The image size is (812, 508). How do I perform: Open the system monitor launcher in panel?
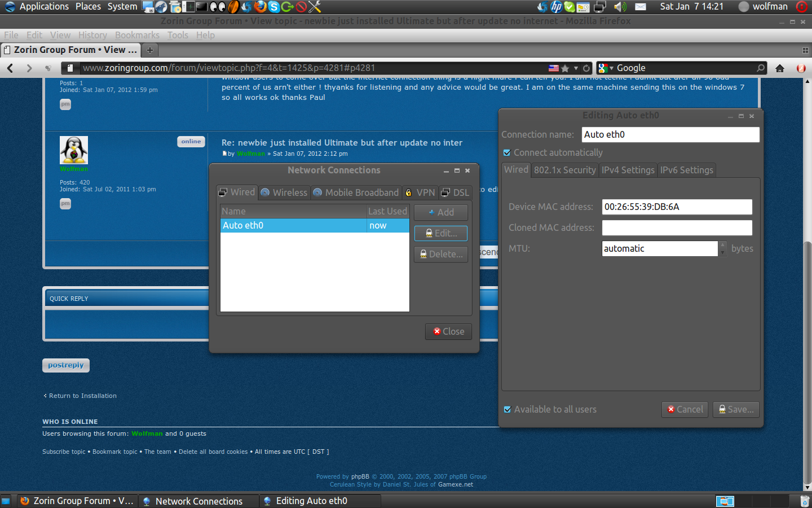click(x=188, y=7)
